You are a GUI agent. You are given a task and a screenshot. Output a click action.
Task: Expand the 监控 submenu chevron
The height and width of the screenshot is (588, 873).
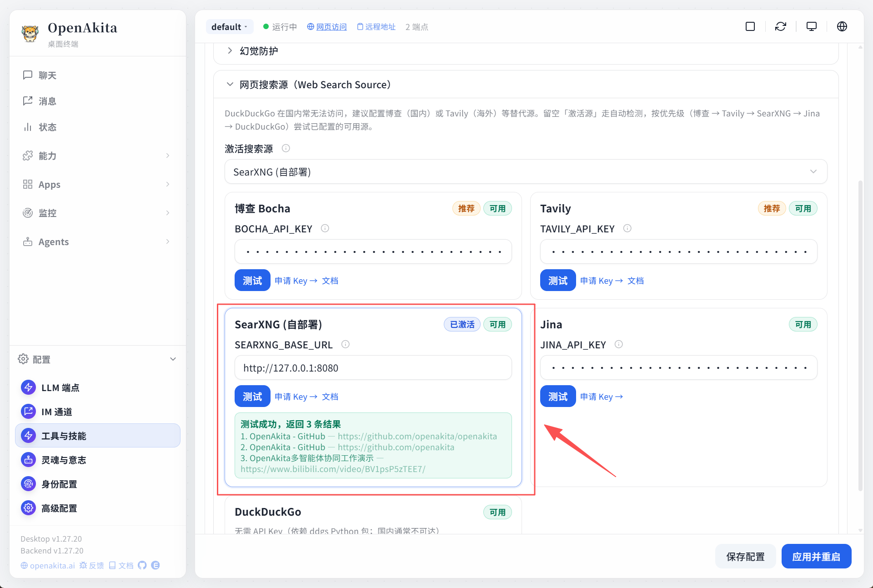pos(168,213)
